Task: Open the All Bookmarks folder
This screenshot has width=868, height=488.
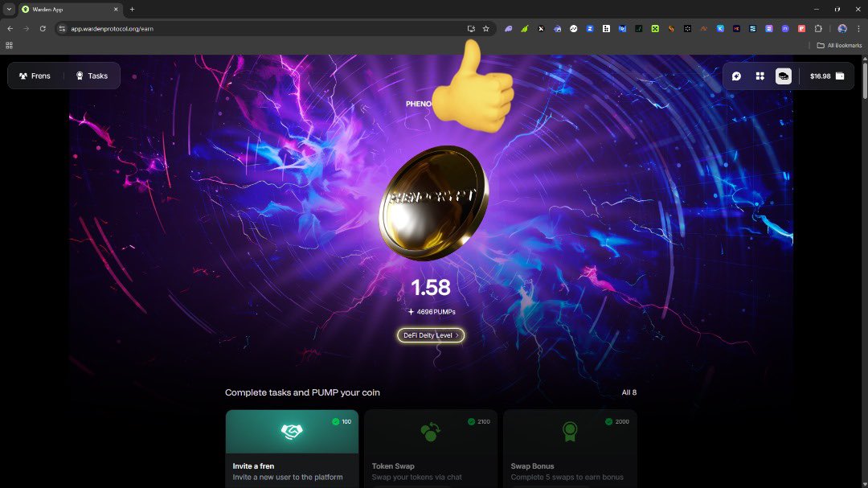Action: click(839, 45)
